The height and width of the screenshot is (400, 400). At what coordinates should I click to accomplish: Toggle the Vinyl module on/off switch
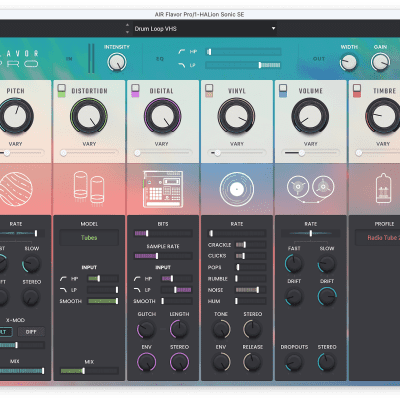click(x=209, y=91)
